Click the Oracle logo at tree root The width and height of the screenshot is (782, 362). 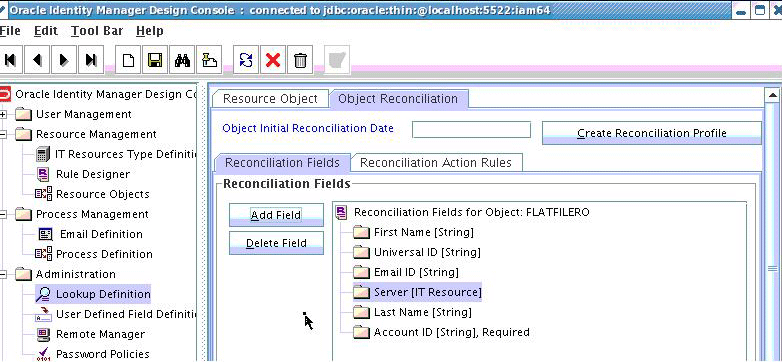point(5,94)
